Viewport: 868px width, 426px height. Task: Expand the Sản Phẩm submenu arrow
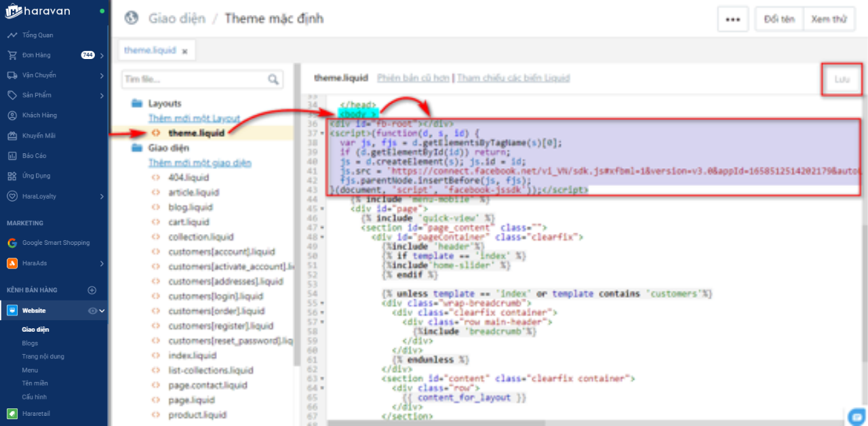tap(102, 96)
